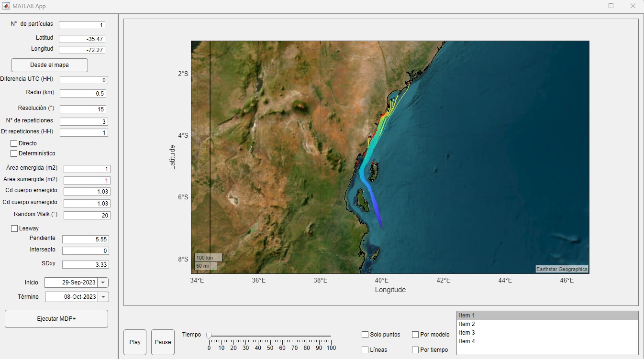Viewport: 644px width, 359px height.
Task: Check the Por tiempo option
Action: tap(415, 350)
